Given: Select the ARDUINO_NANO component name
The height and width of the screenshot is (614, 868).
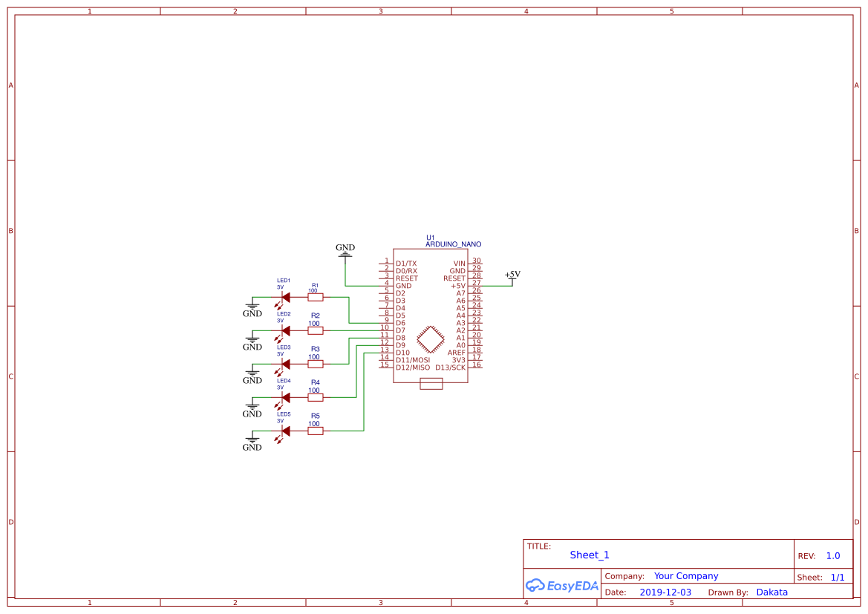Looking at the screenshot, I should pos(454,244).
